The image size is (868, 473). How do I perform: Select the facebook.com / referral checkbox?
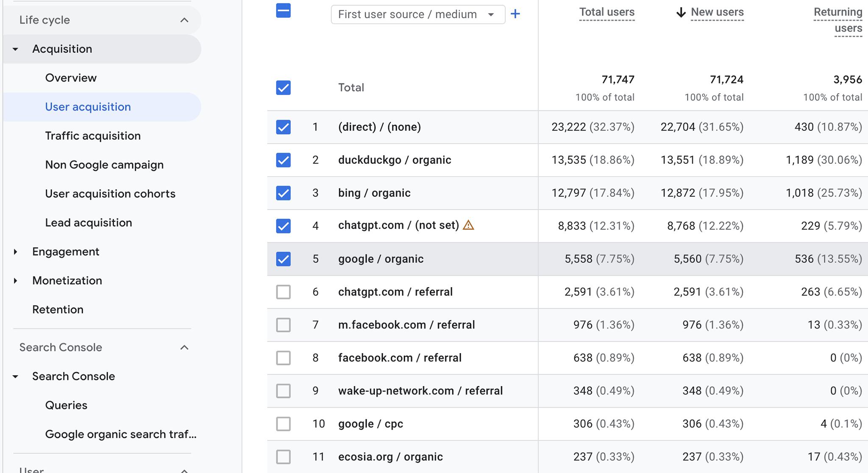click(x=283, y=358)
